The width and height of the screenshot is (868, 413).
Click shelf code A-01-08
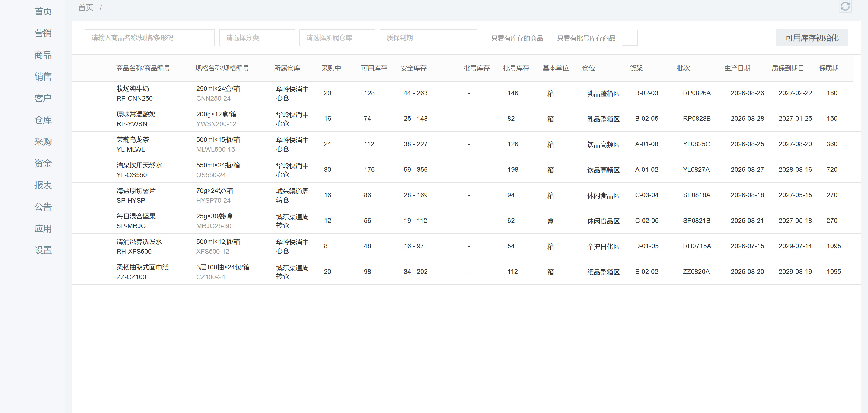tap(646, 144)
